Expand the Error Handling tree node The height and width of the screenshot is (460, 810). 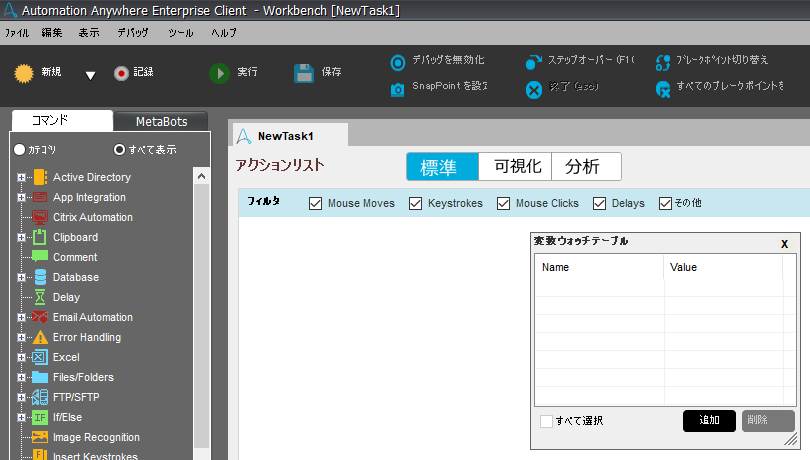[x=21, y=338]
